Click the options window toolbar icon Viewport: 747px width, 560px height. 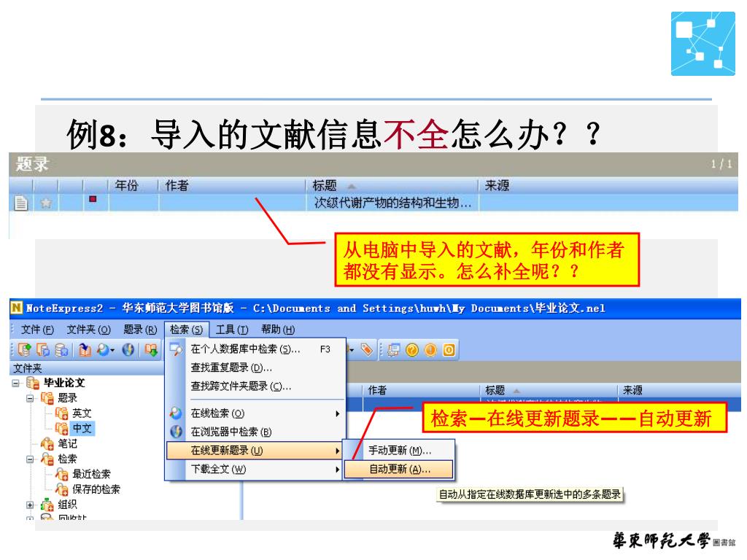click(393, 350)
